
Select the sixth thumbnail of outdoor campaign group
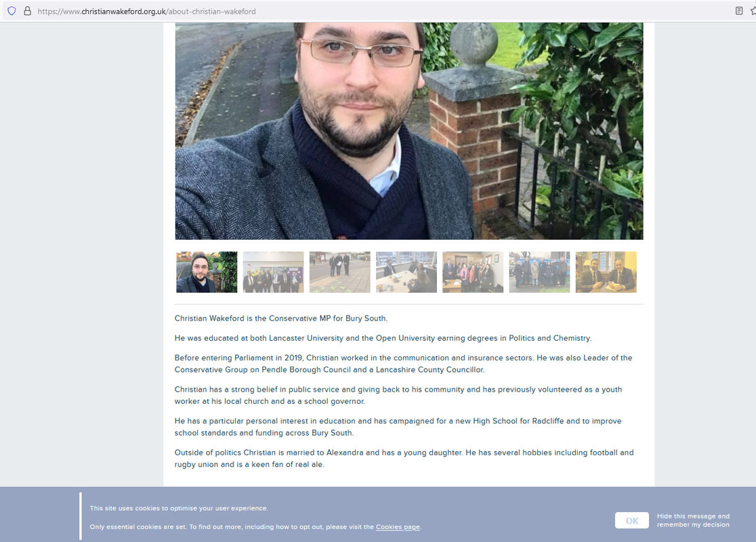point(539,272)
